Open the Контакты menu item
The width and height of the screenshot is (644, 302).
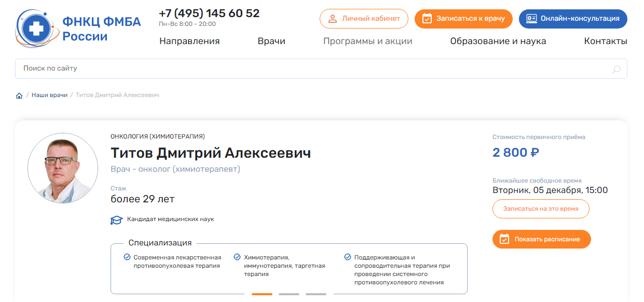pyautogui.click(x=606, y=41)
